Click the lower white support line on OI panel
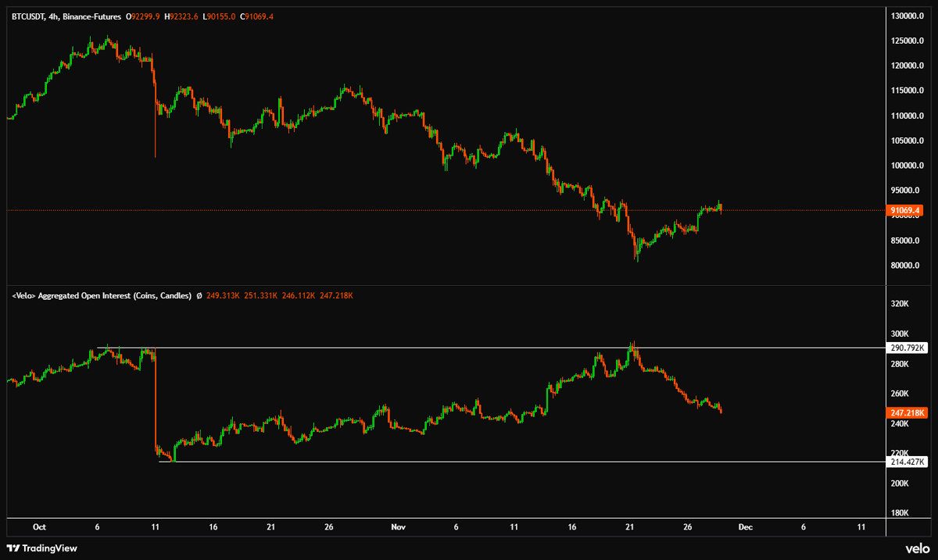 click(391, 460)
